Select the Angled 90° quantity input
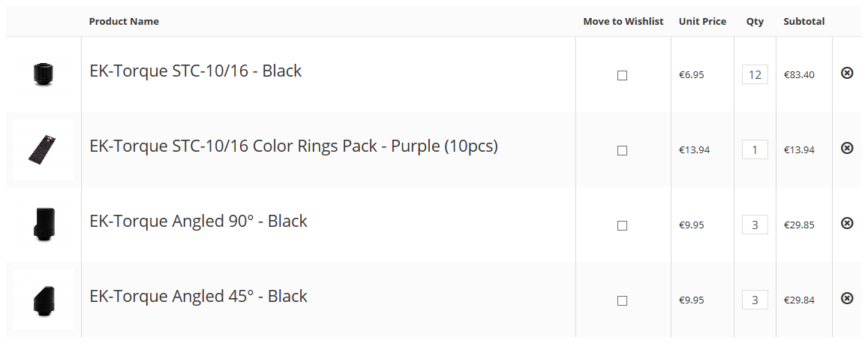 755,225
